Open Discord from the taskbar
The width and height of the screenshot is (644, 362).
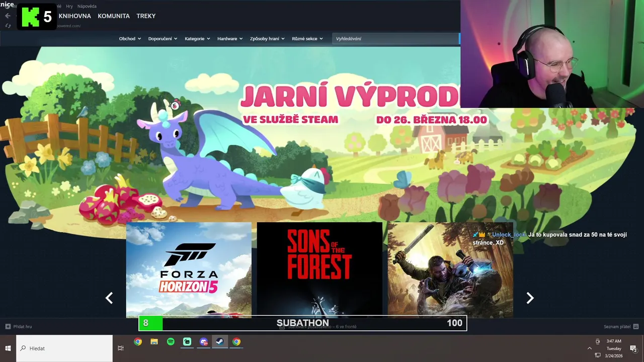click(x=204, y=342)
